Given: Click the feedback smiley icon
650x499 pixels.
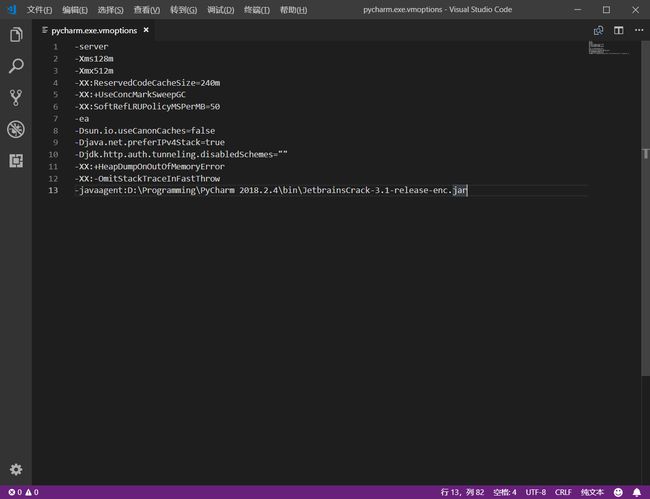Looking at the screenshot, I should (x=618, y=492).
